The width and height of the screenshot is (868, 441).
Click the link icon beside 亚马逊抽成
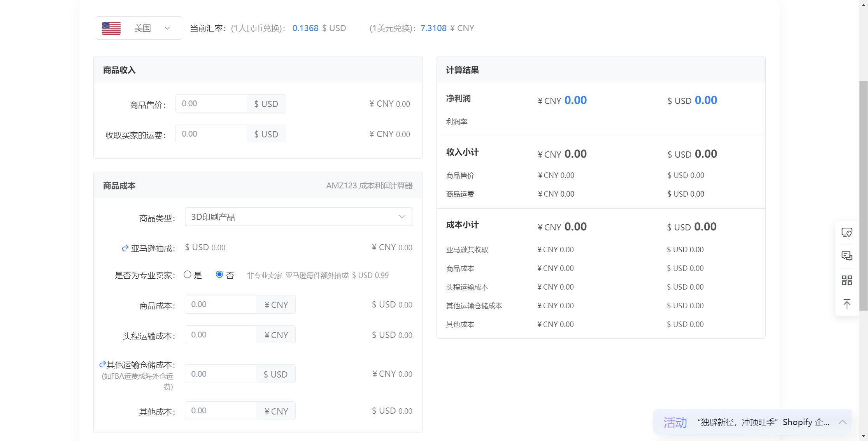coord(125,248)
